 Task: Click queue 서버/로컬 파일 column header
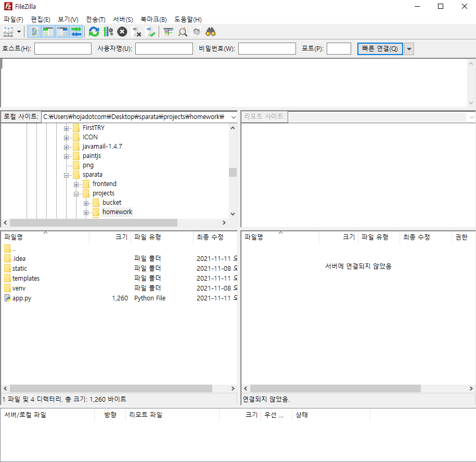point(48,415)
